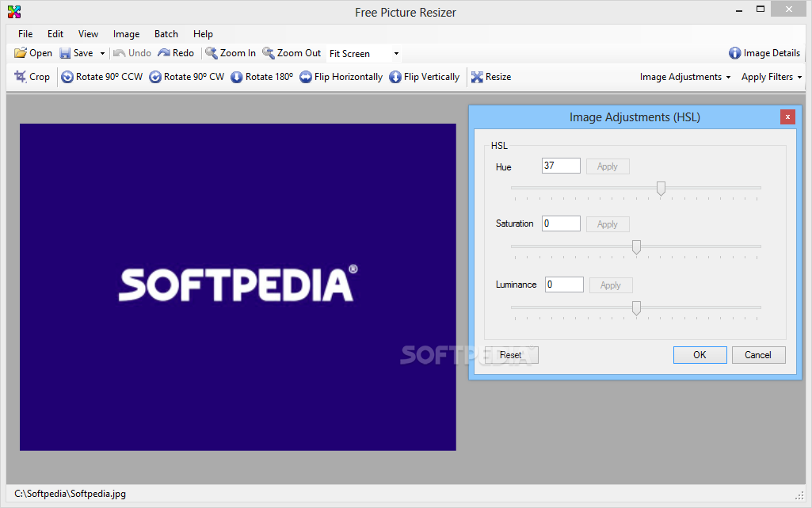Click Apply next to Hue
The image size is (812, 508).
point(608,166)
